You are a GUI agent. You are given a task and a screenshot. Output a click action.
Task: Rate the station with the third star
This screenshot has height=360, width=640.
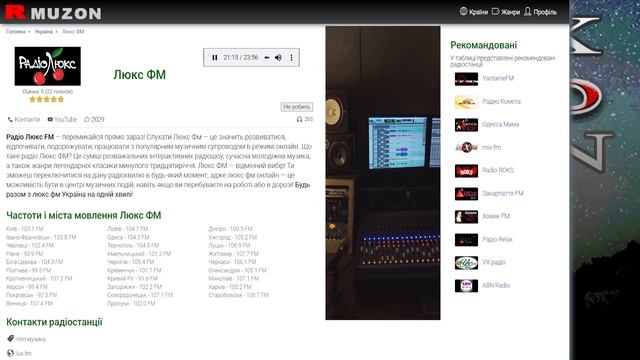(x=47, y=99)
